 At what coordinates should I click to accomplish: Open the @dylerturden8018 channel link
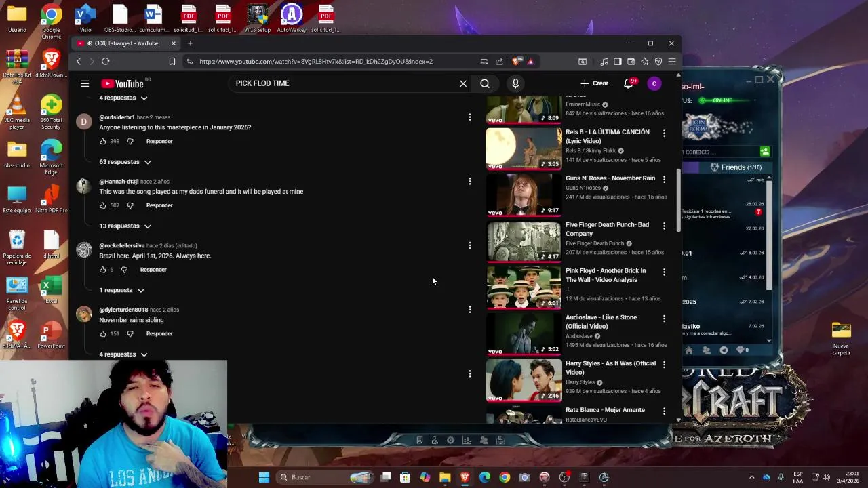pyautogui.click(x=123, y=310)
